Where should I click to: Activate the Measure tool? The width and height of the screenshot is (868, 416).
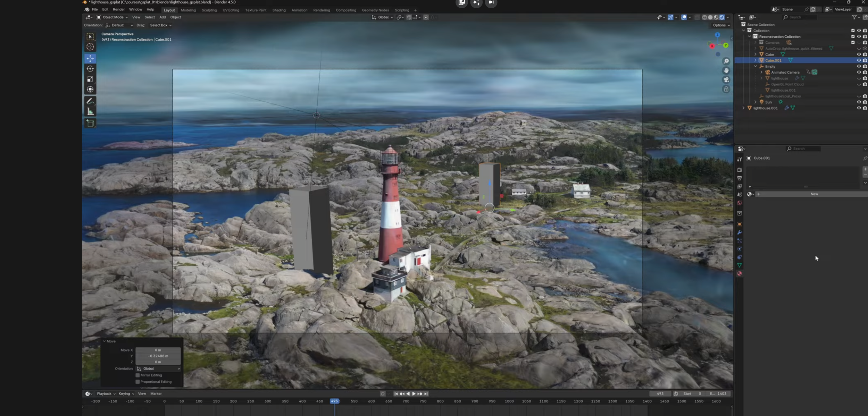click(90, 111)
